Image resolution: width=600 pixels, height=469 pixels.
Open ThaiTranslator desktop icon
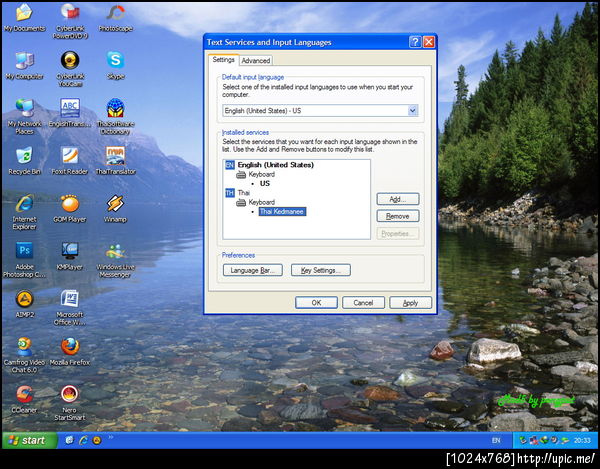[116, 161]
